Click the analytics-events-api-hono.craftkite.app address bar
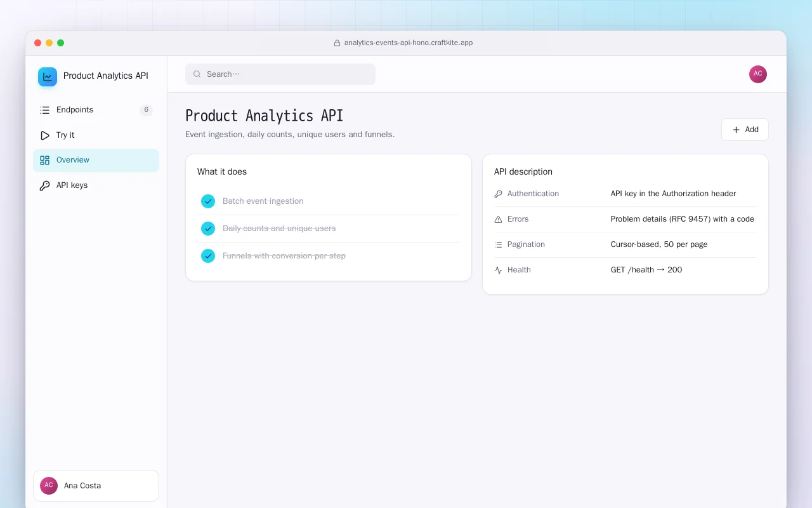Screen dimensions: 812x508 pos(403,43)
